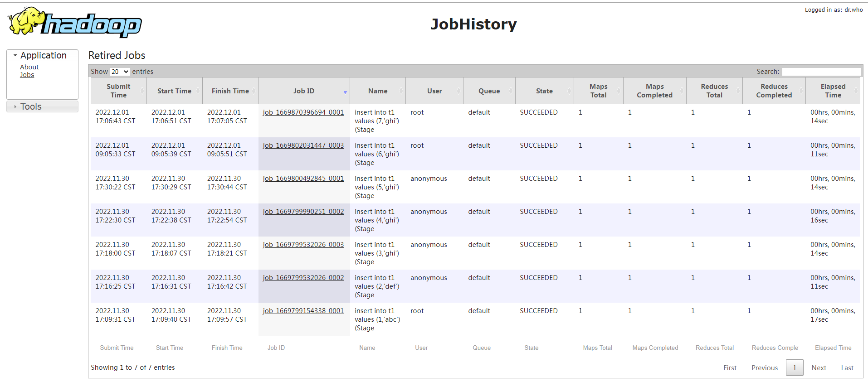Focus the Search input field
Viewport: 868px width, 382px height.
pos(821,72)
